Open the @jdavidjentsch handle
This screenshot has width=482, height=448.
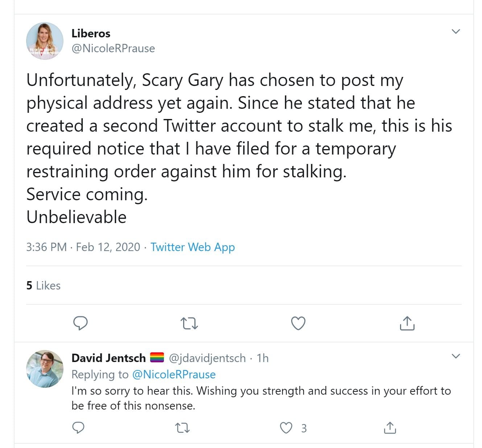[x=207, y=358]
